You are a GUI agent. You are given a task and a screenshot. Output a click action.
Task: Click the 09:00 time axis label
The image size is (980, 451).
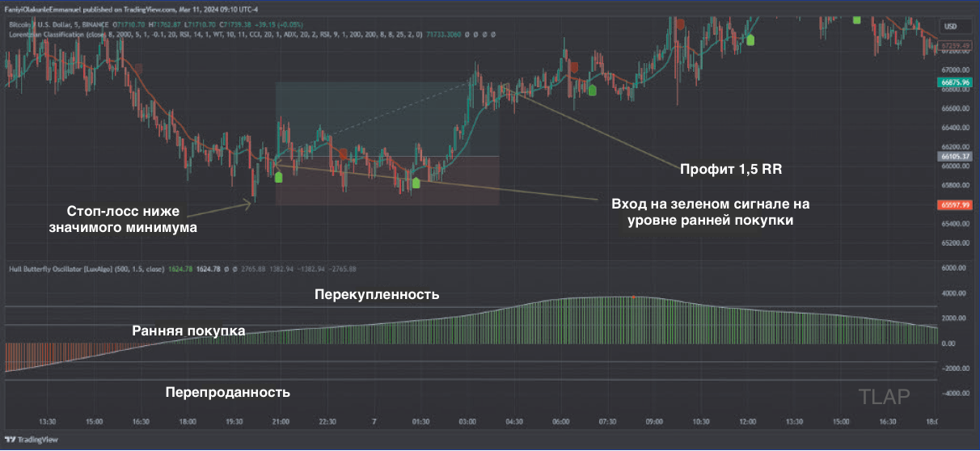[653, 421]
